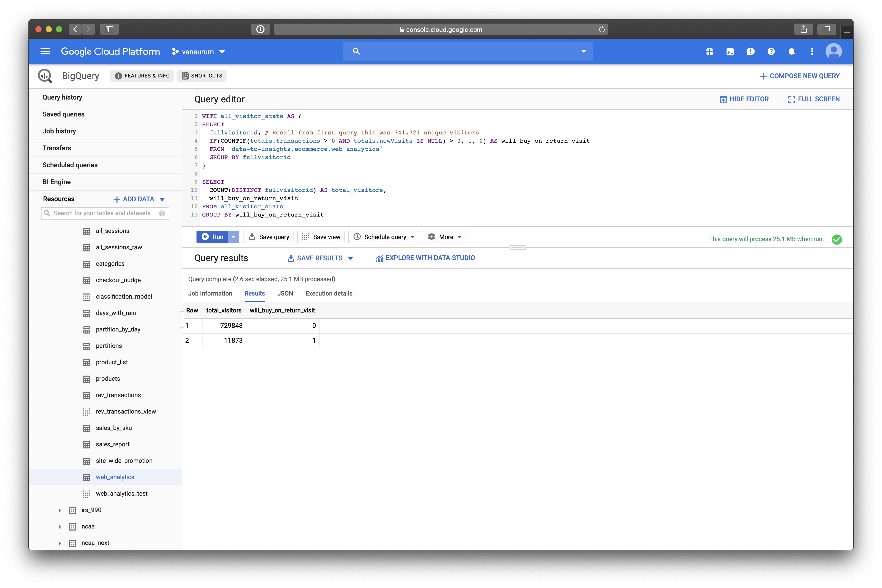Open the three-dot settings menu

click(812, 51)
